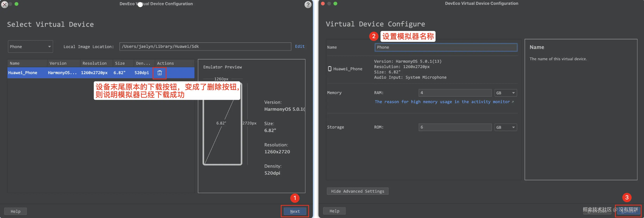
Task: Click the green zoom button of right window
Action: [x=335, y=3]
